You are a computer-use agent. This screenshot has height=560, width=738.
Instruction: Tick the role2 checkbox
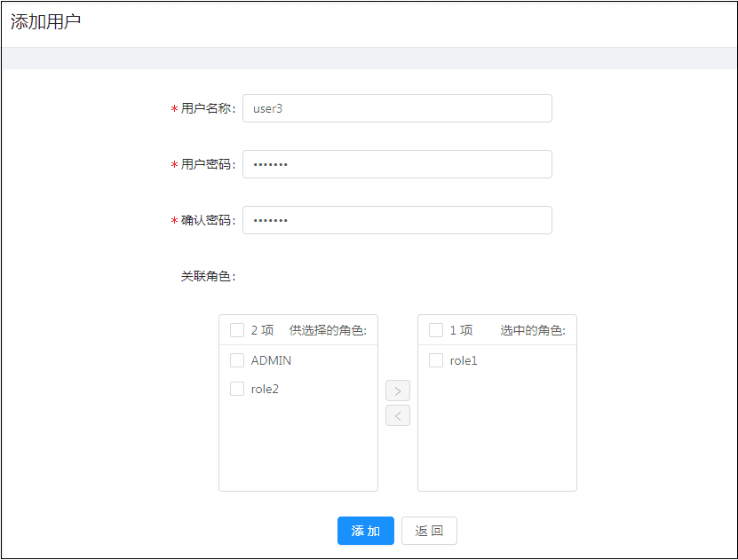click(237, 389)
